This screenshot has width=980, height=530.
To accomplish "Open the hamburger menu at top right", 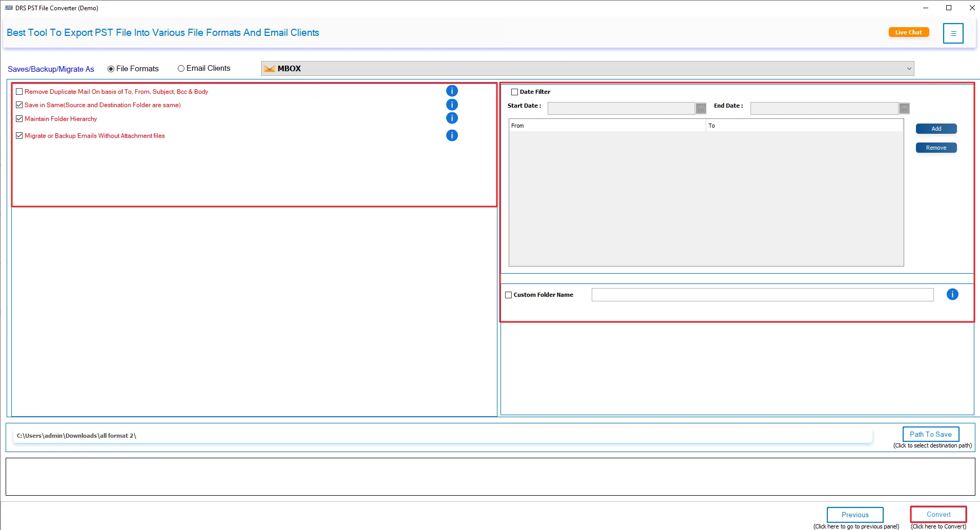I will [953, 33].
